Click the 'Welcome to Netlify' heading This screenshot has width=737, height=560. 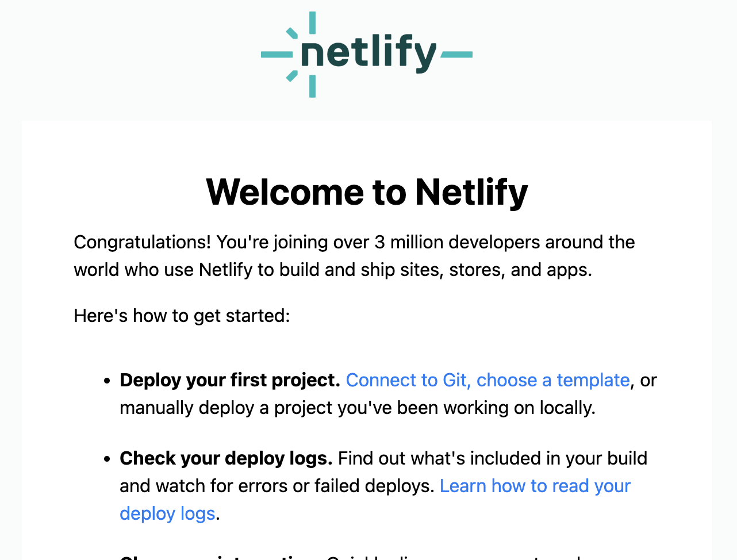pos(367,191)
